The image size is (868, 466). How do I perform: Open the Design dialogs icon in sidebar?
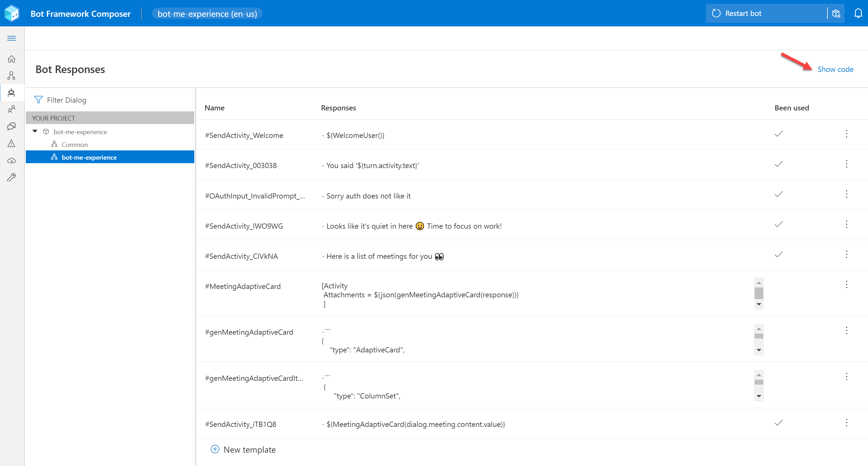click(12, 75)
